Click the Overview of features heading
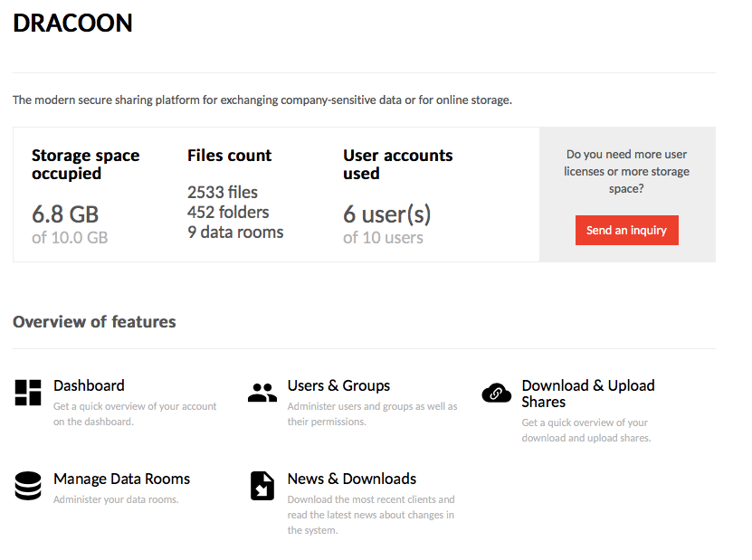752x560 pixels. [x=94, y=322]
